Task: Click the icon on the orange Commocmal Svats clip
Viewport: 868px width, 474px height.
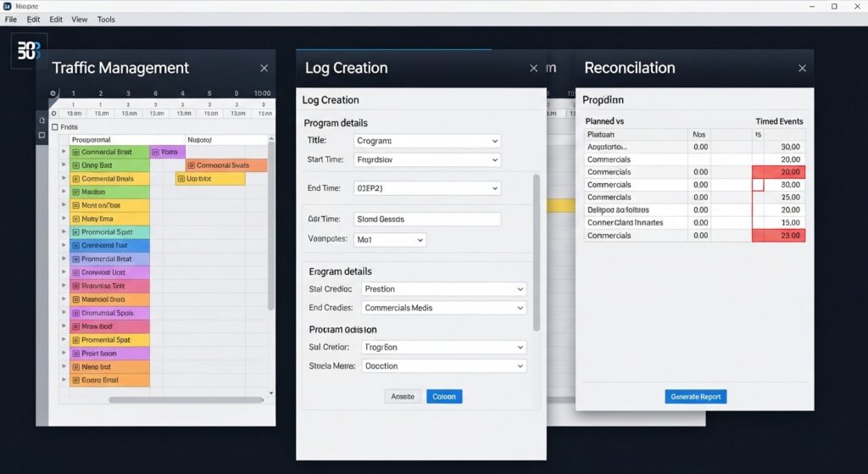Action: coord(191,165)
